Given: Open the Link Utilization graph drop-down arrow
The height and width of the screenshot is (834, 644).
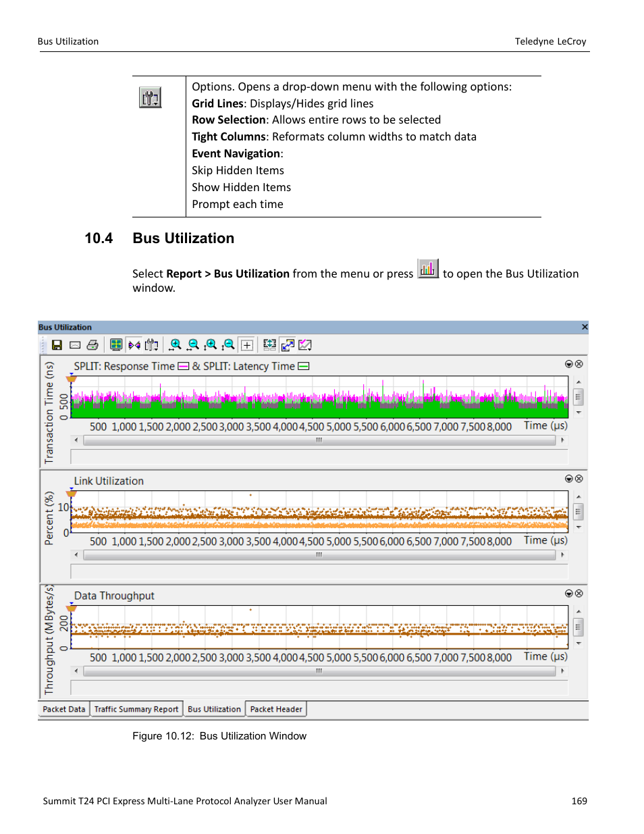Looking at the screenshot, I should click(x=569, y=479).
